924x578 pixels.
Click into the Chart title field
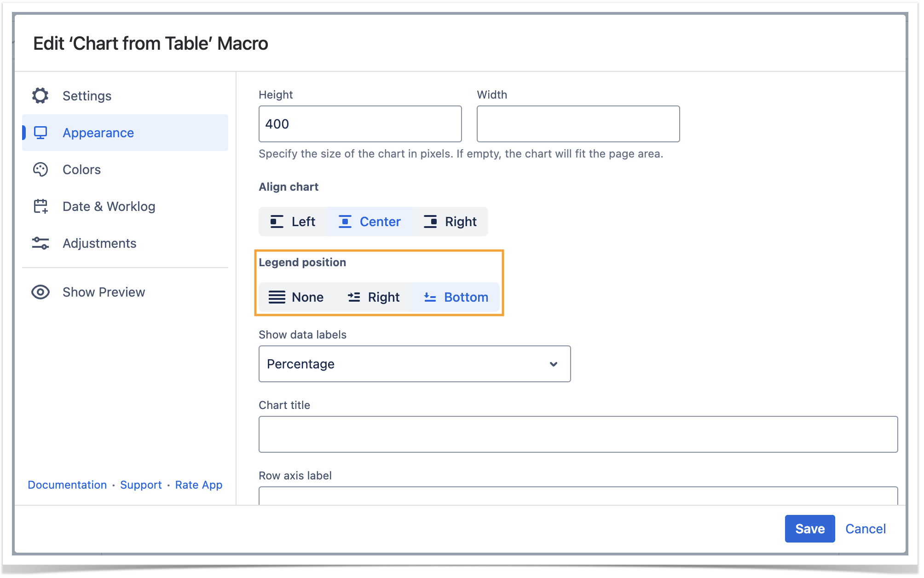pos(577,434)
